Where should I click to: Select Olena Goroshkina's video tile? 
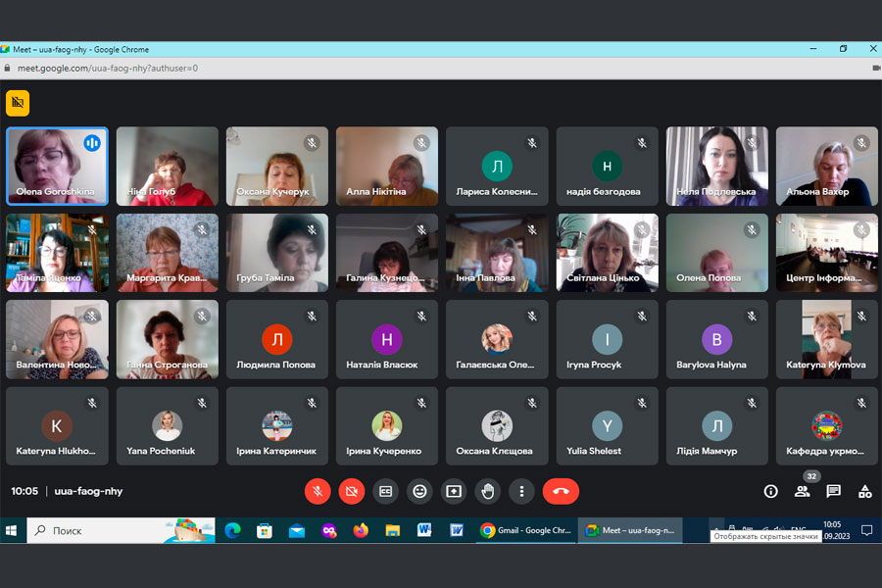point(57,166)
